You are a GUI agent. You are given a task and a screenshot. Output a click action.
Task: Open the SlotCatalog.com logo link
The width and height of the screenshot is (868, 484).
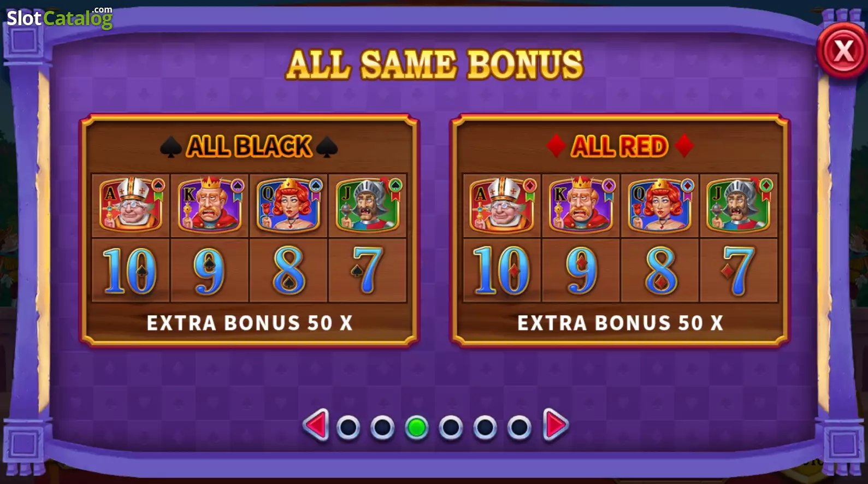click(60, 18)
